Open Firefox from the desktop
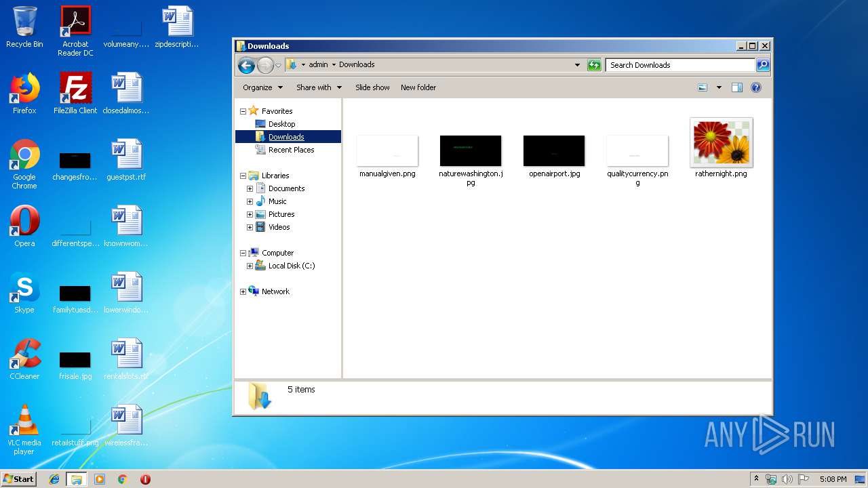Image resolution: width=868 pixels, height=488 pixels. coord(24,94)
